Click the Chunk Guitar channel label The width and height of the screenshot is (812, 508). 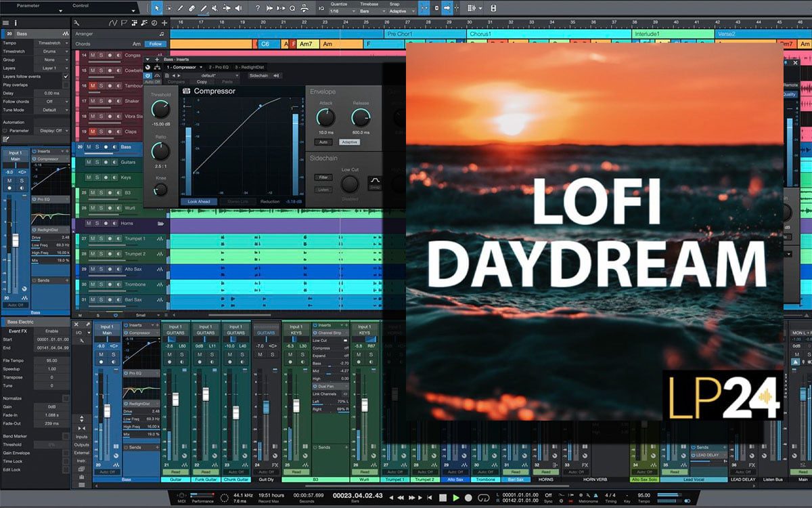pyautogui.click(x=237, y=480)
